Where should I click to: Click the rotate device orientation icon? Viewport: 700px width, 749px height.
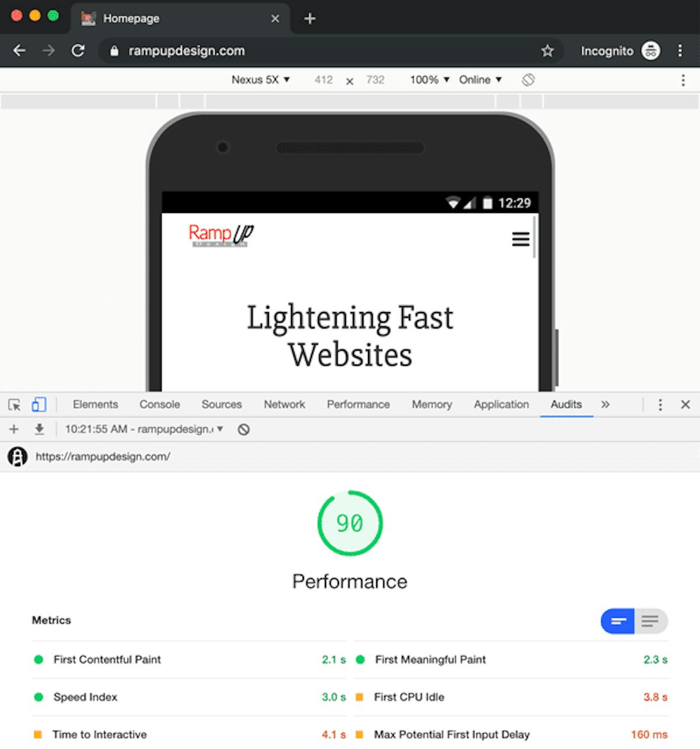tap(528, 80)
